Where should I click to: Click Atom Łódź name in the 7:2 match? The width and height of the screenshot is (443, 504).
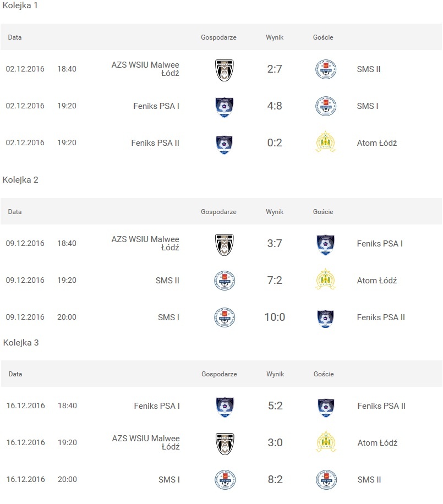pyautogui.click(x=376, y=281)
